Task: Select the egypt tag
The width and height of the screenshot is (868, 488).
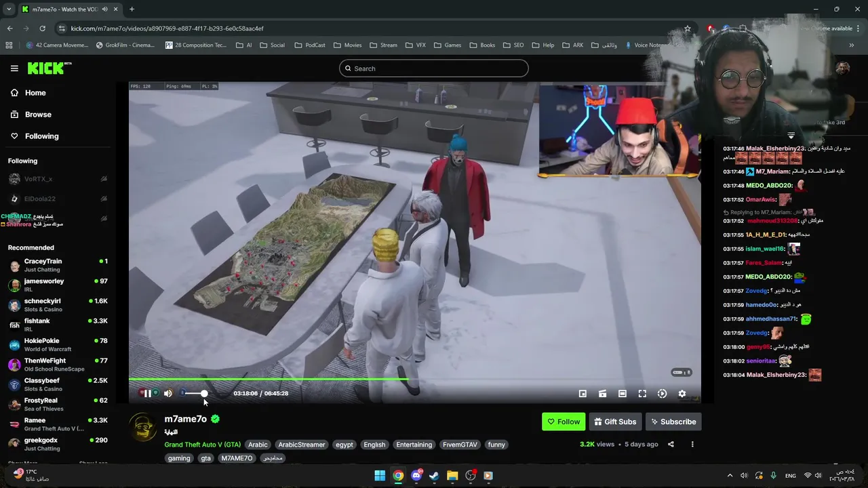Action: (x=344, y=445)
